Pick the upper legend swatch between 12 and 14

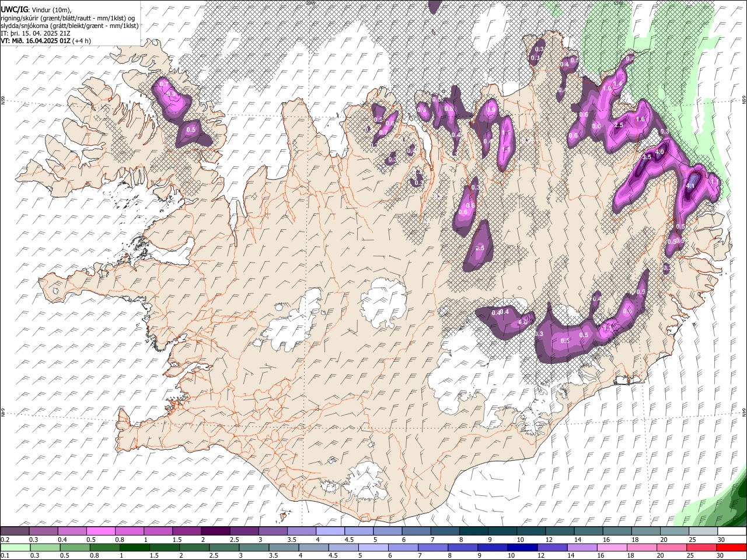pos(558,531)
